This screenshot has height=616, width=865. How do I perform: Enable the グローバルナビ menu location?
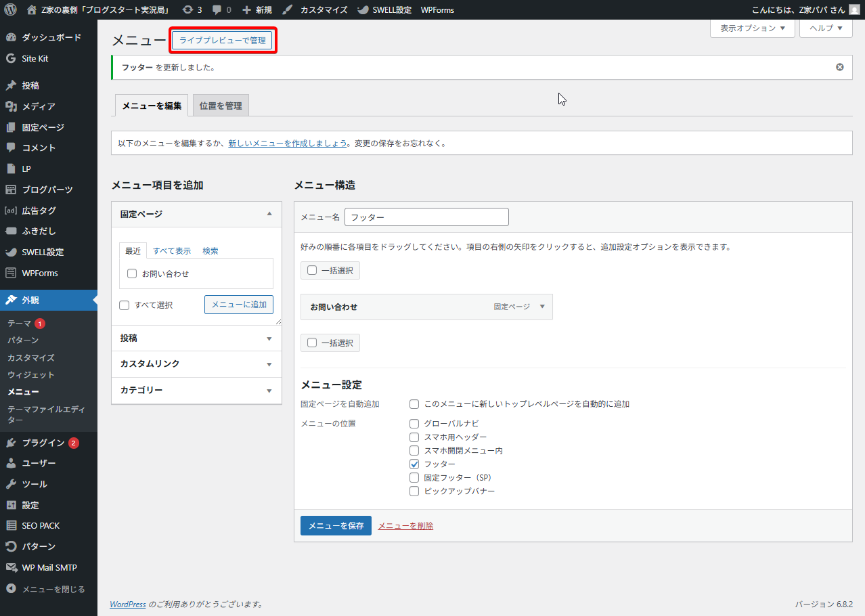[x=414, y=424]
